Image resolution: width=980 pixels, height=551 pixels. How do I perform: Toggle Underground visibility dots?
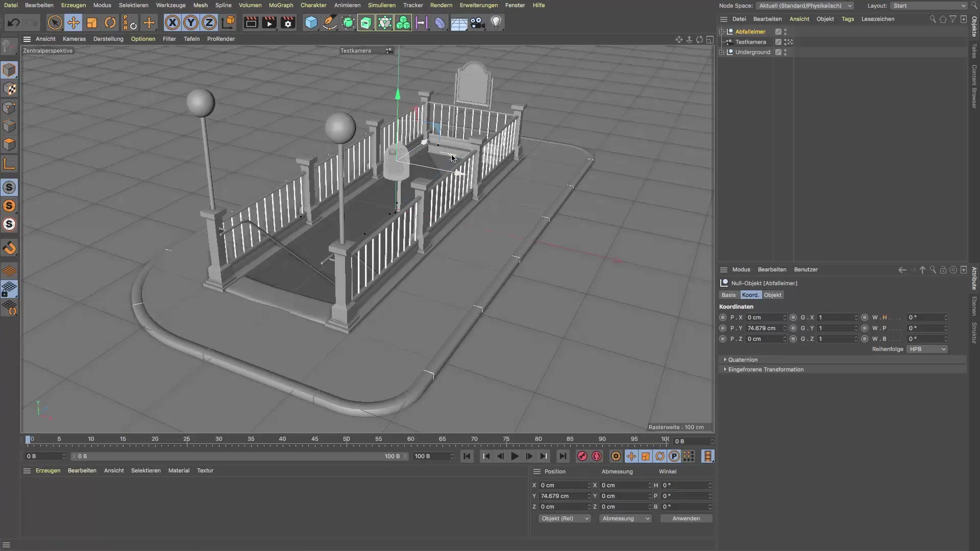click(786, 52)
